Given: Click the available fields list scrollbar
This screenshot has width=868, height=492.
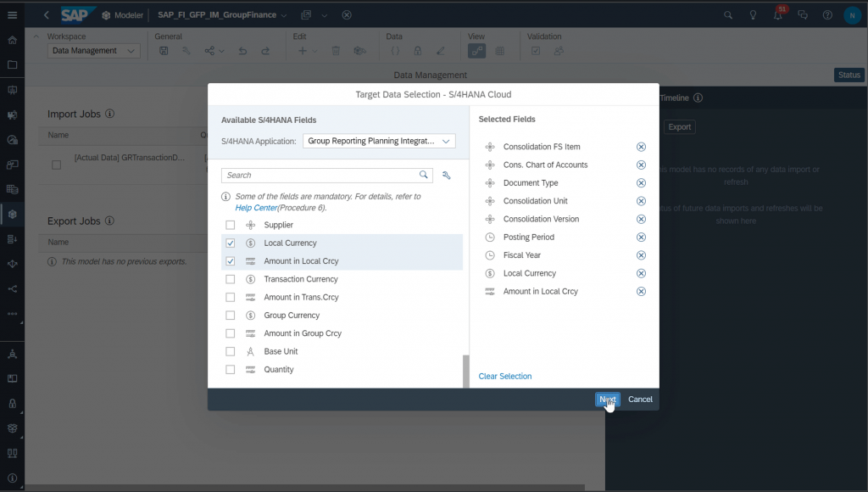Looking at the screenshot, I should point(465,372).
